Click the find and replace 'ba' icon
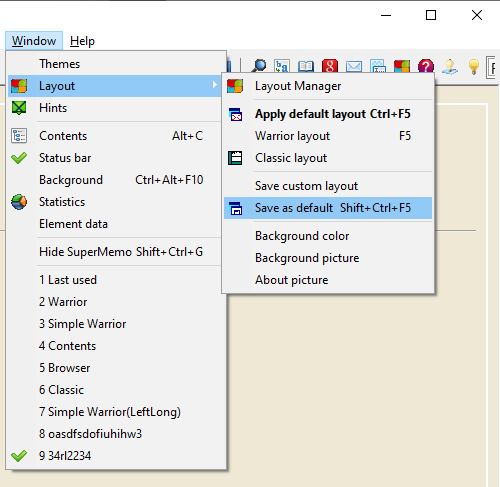The width and height of the screenshot is (500, 487). pos(282,66)
